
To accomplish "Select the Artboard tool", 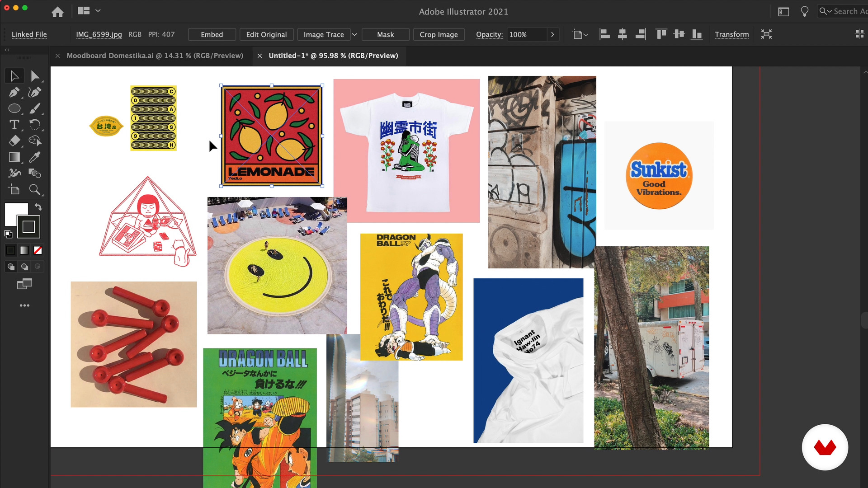I will tap(14, 190).
